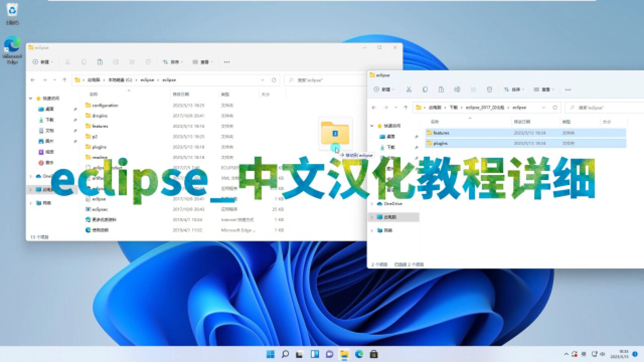The image size is (644, 362).
Task: Click the Rename icon in left window toolbar
Action: (x=116, y=62)
